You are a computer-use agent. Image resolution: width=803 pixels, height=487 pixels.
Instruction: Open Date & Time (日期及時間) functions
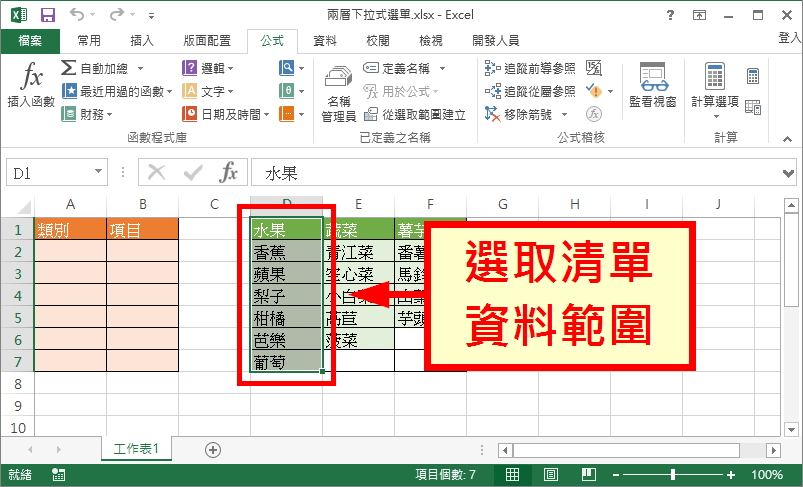225,114
